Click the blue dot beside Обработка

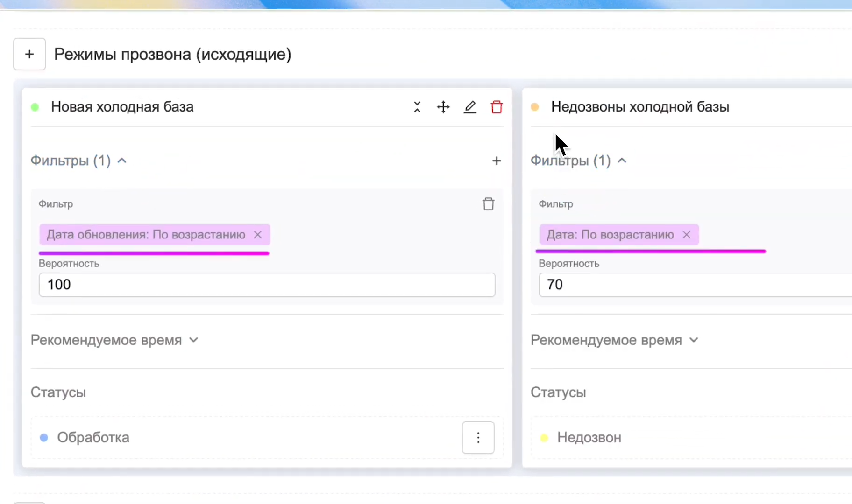[x=44, y=438]
